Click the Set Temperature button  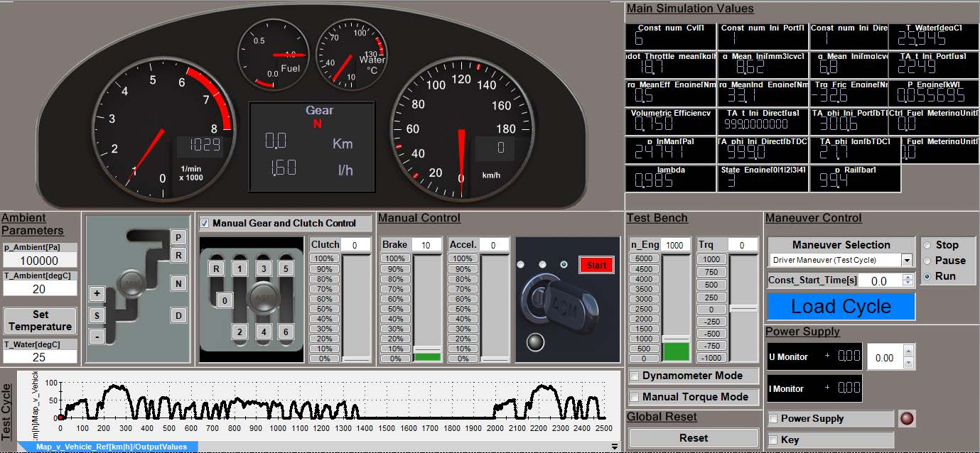(x=40, y=321)
